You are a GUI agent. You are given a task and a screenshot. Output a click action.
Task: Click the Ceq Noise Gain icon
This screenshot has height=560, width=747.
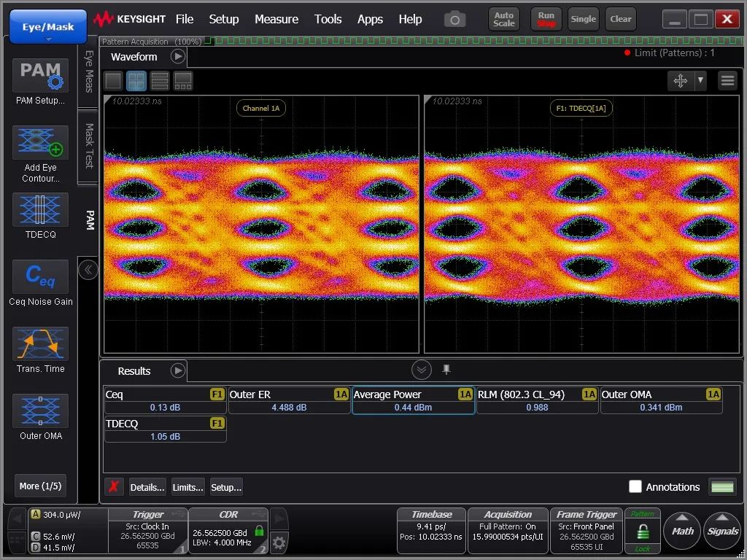(x=40, y=277)
